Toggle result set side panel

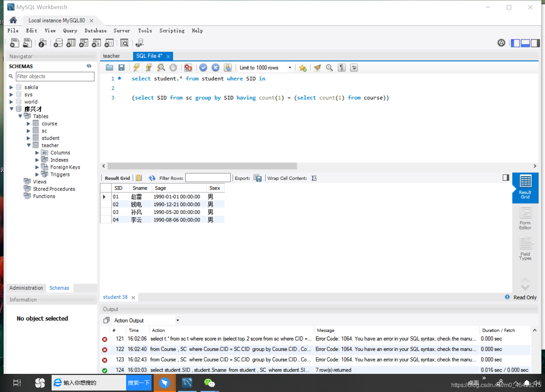pos(506,177)
